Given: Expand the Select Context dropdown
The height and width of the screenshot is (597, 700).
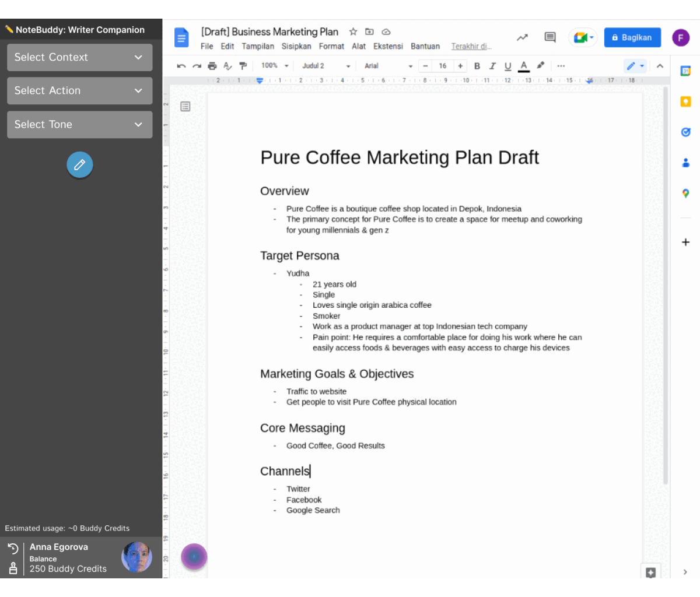Looking at the screenshot, I should tap(80, 57).
